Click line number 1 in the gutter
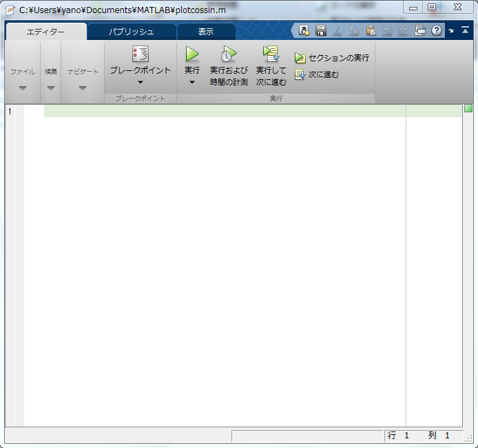This screenshot has width=478, height=448. pos(10,112)
